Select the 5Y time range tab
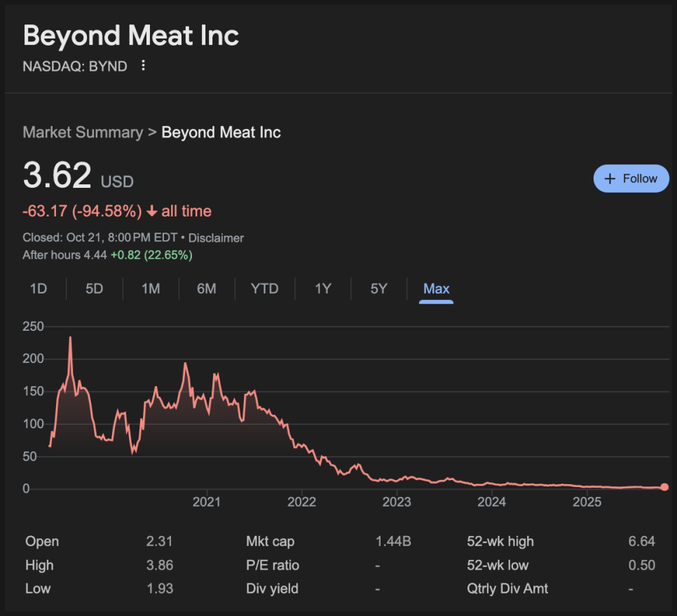The height and width of the screenshot is (616, 677). (378, 289)
